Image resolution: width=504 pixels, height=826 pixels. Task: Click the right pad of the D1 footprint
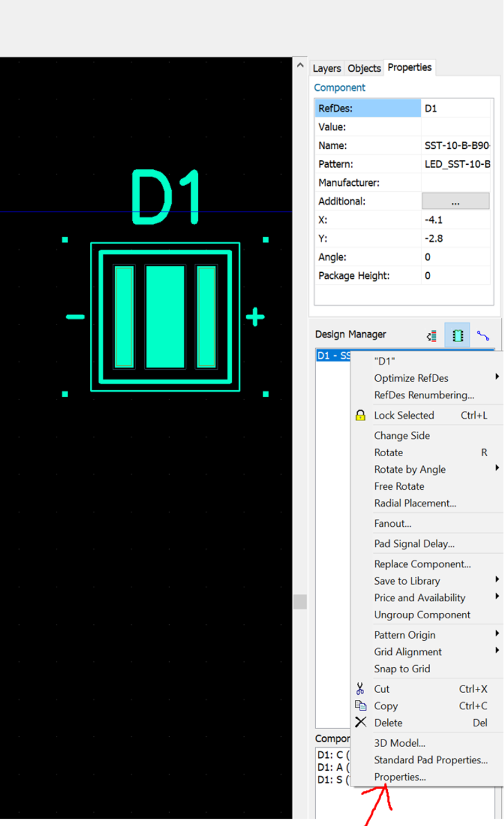point(206,317)
